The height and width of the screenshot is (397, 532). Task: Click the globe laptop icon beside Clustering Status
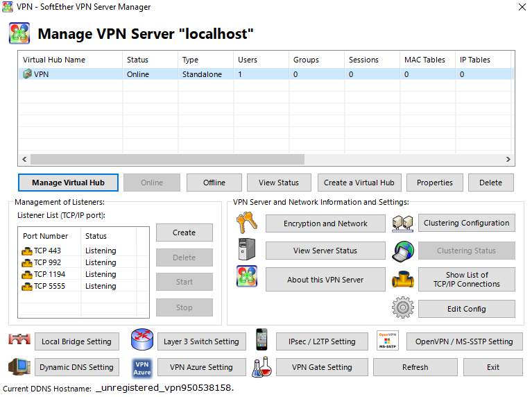tap(403, 251)
